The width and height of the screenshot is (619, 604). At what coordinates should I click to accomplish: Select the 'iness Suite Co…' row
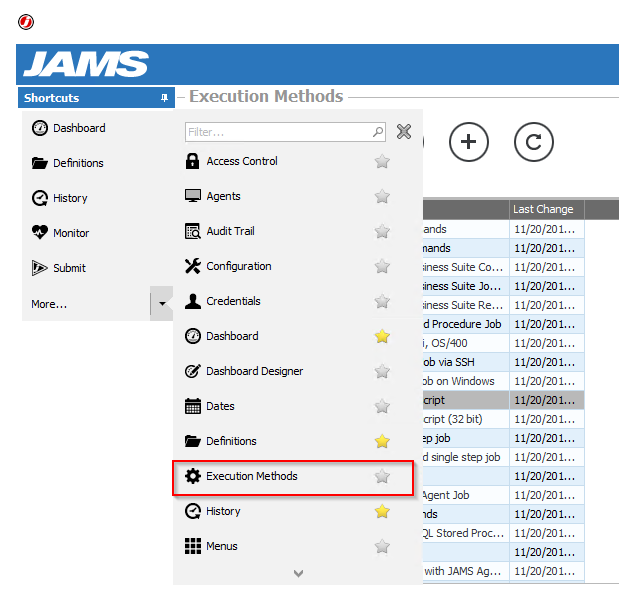tap(503, 267)
